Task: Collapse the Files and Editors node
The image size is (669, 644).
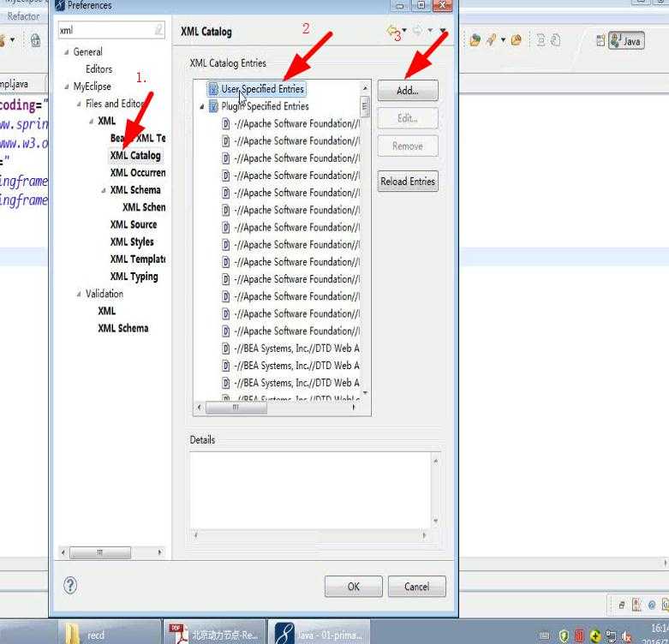Action: pyautogui.click(x=79, y=104)
